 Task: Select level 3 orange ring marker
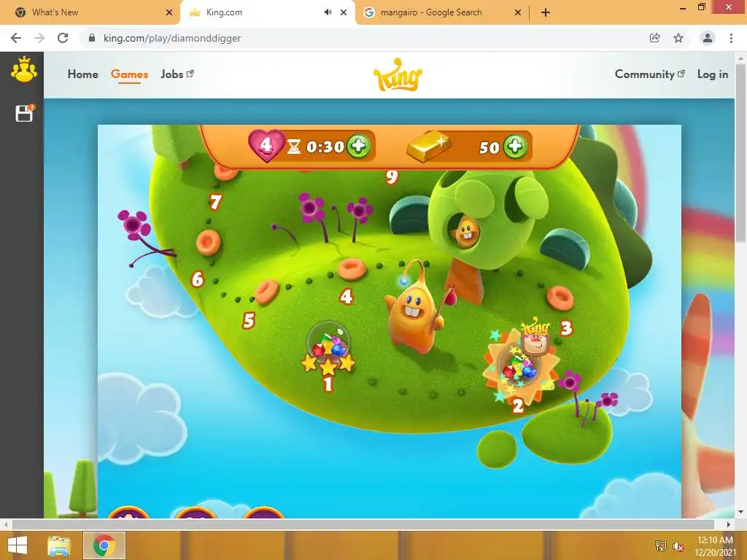pyautogui.click(x=560, y=298)
